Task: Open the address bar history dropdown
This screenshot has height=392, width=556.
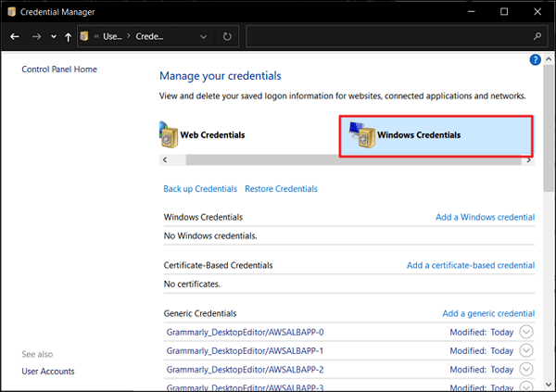Action: point(204,36)
